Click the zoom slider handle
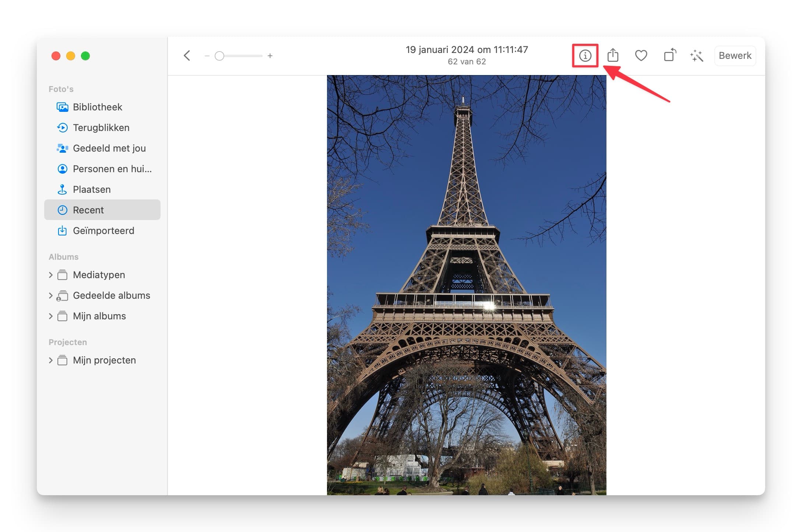 click(x=219, y=56)
